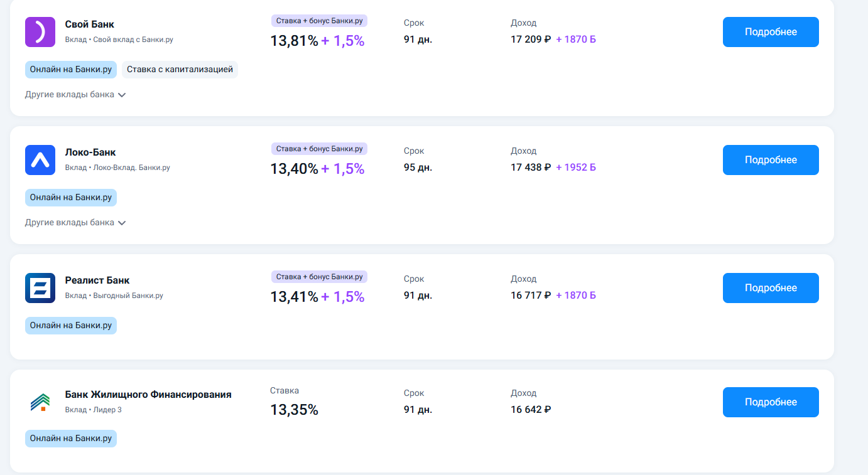Click Ставка + бонус Банки.ру badge for Локо-Банк
Screen dimensions: 868x475
point(319,149)
